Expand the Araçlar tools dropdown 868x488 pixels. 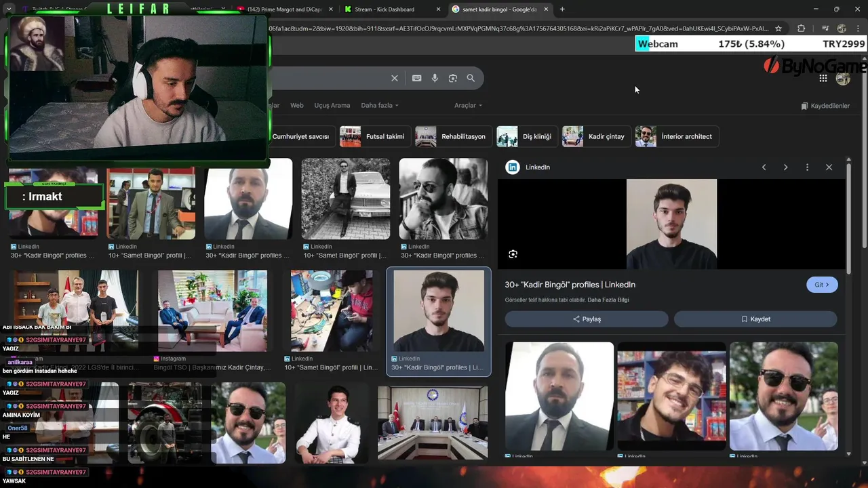coord(468,106)
